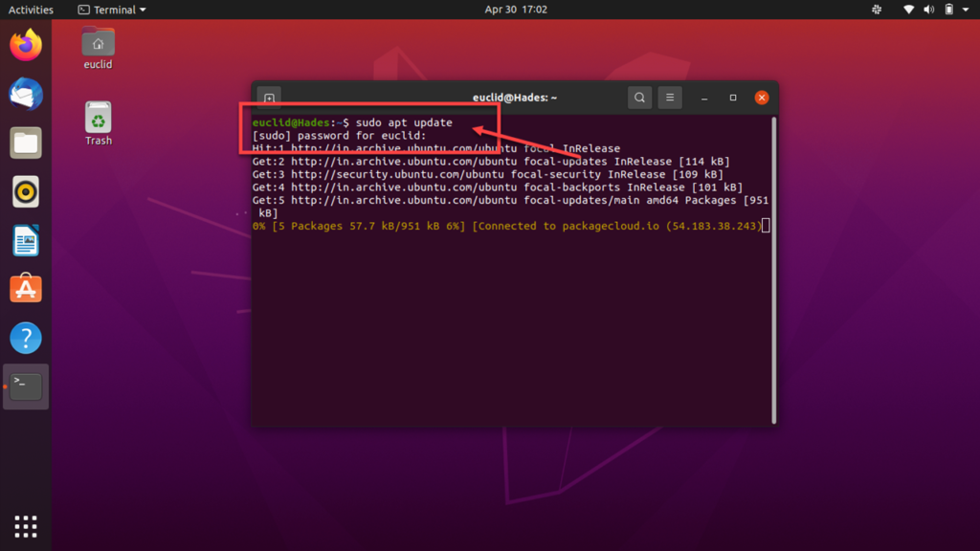Open terminal search

pos(639,98)
